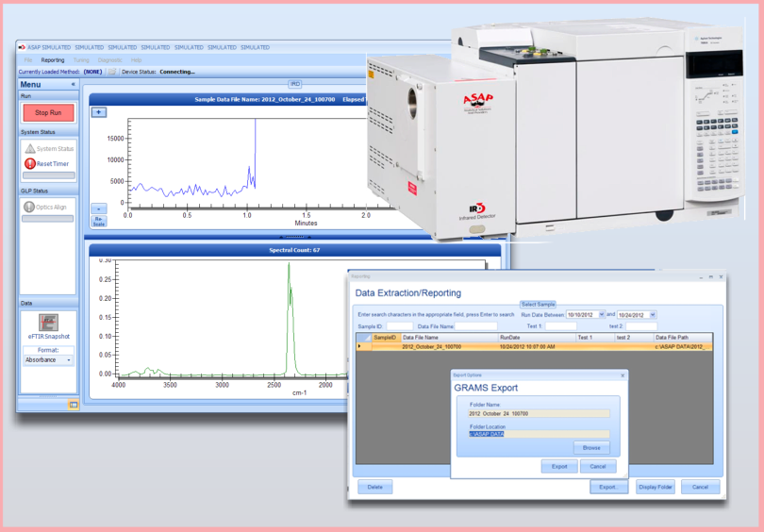The height and width of the screenshot is (532, 764).
Task: Click Display Folder button
Action: tap(656, 487)
